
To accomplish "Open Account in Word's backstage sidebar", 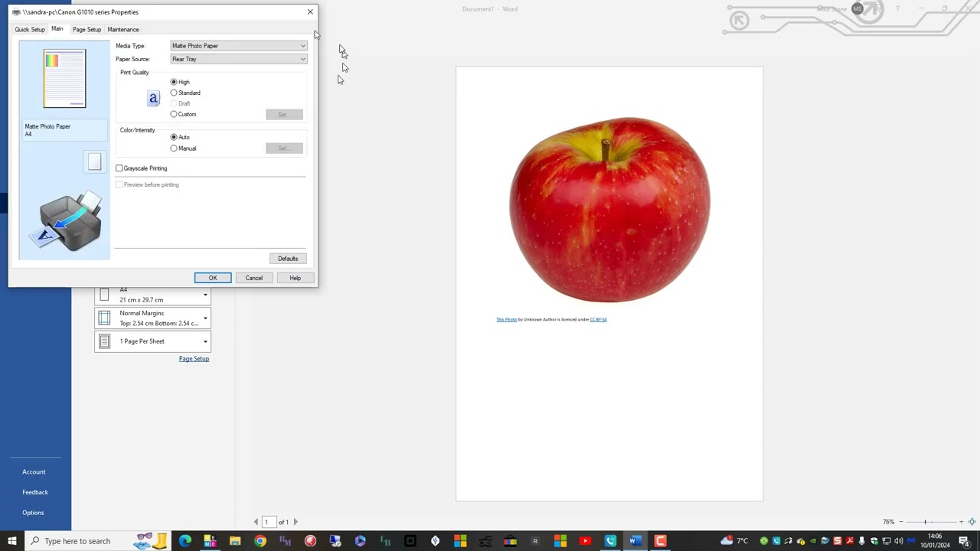I will point(34,472).
